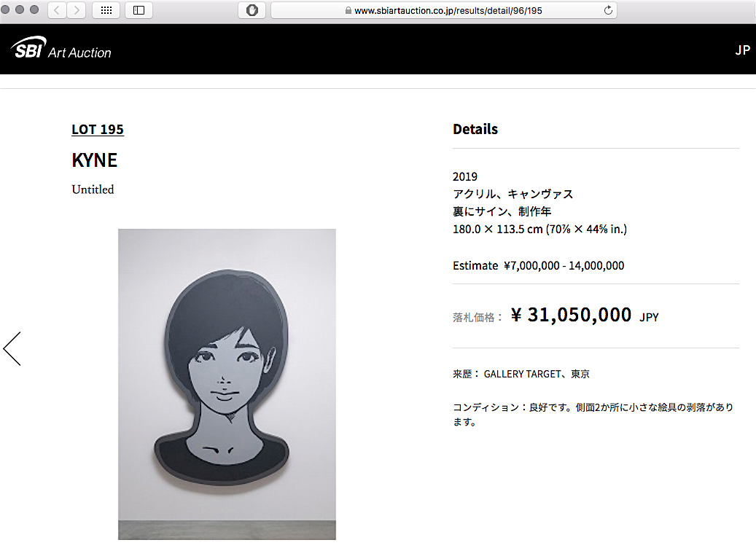
Task: Open the LOT 195 link
Action: [x=98, y=129]
